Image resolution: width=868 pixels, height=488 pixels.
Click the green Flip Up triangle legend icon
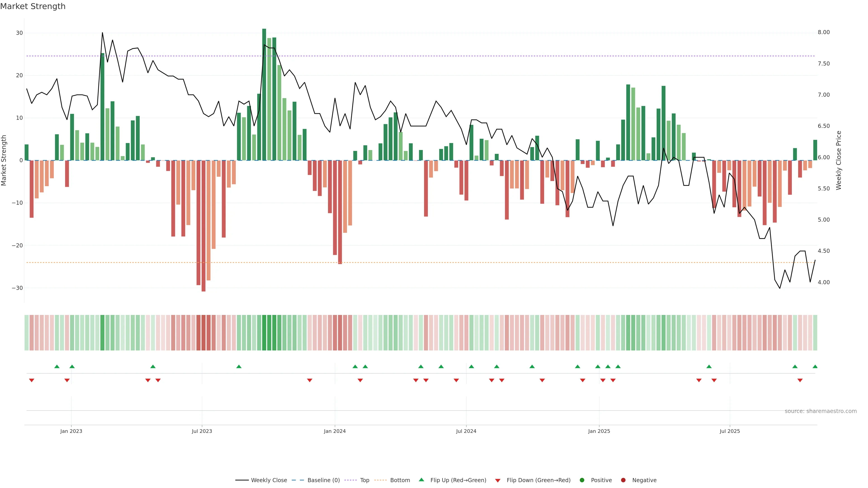pos(421,480)
